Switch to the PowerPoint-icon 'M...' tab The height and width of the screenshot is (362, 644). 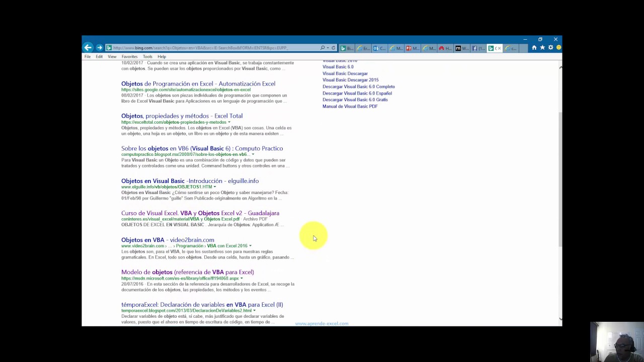[413, 48]
